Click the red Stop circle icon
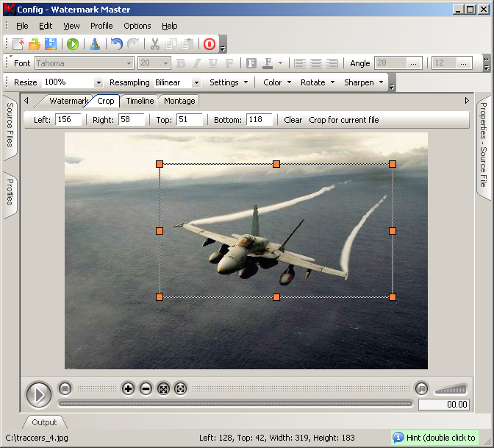The width and height of the screenshot is (494, 448). (209, 44)
